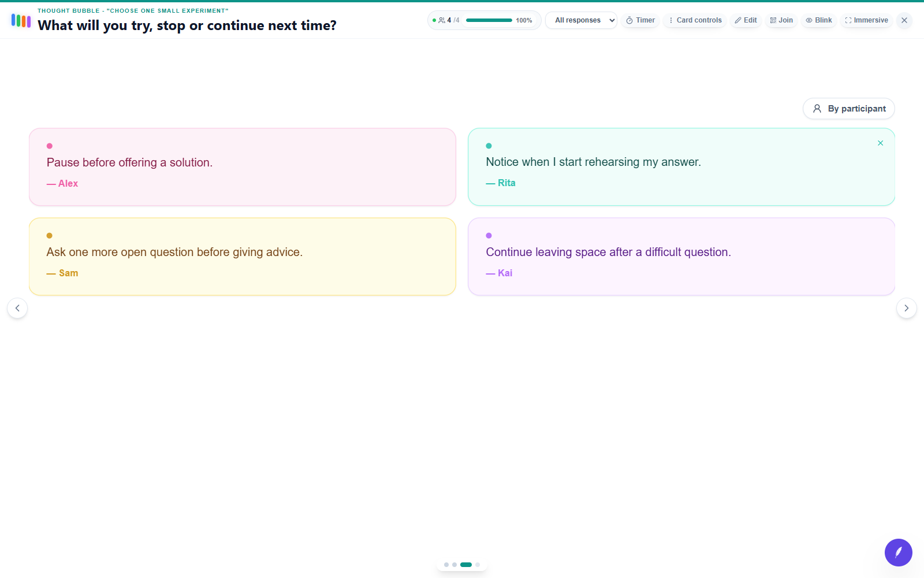Click the 'Thought Bubble' subtitle label

pyautogui.click(x=133, y=10)
